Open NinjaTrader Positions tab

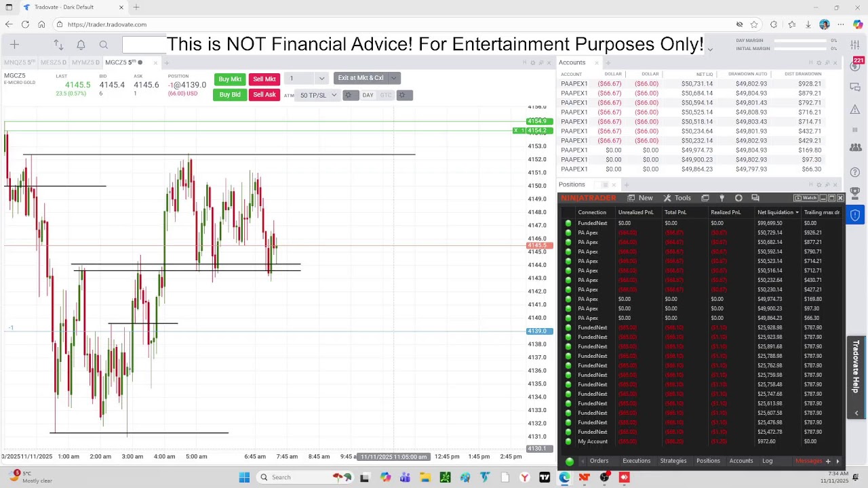[708, 461]
